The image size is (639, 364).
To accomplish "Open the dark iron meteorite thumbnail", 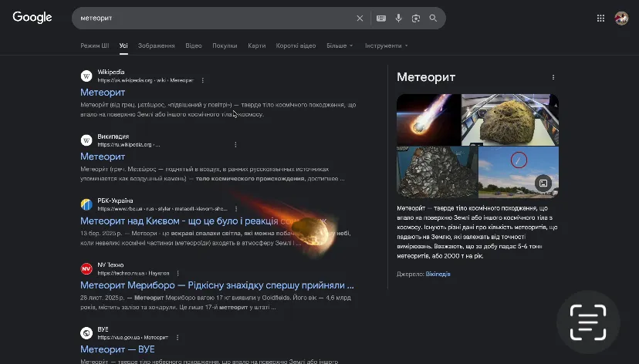I will [438, 172].
